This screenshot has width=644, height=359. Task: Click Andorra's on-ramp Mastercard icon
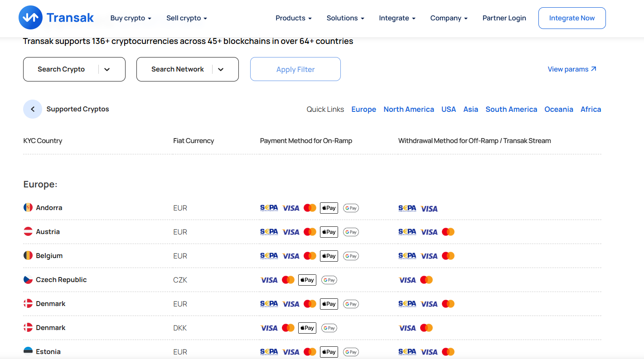coord(310,208)
